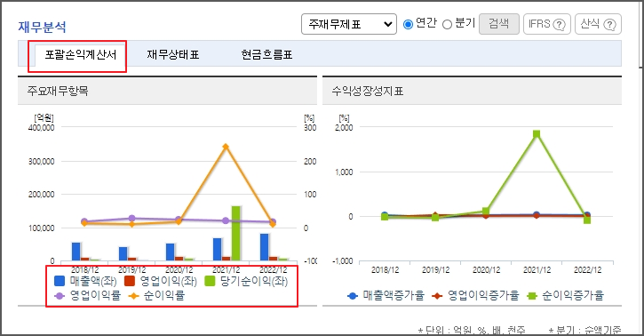
Task: Switch to the 재무상태표 tab
Action: click(x=173, y=54)
